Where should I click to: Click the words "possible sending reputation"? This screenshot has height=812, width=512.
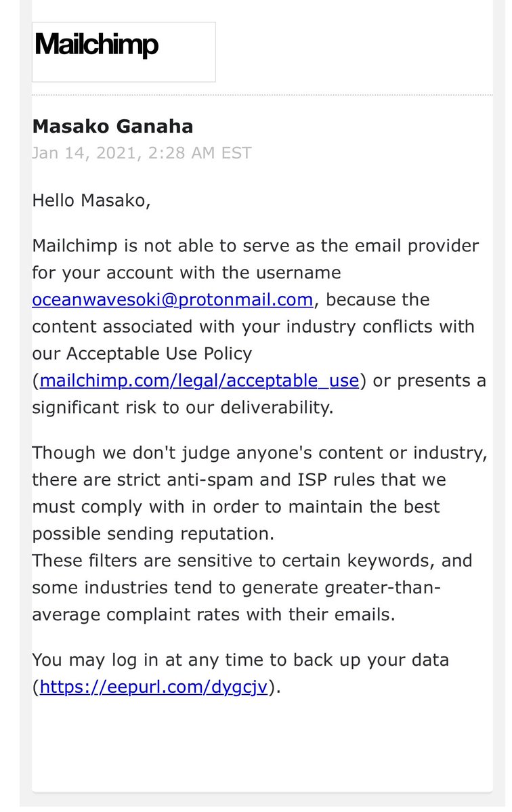[x=153, y=534]
